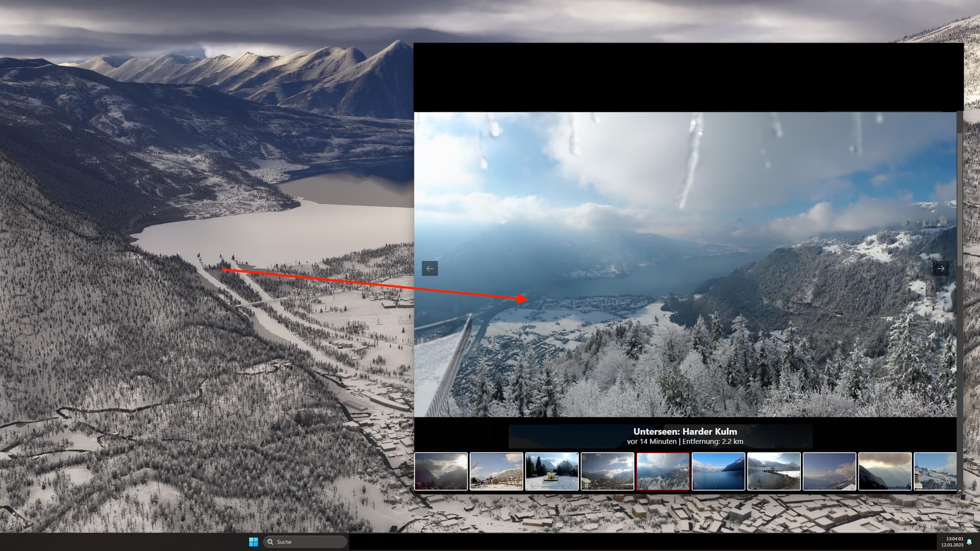
Task: Select the fourth thumbnail with sunlit clouds
Action: pos(607,471)
